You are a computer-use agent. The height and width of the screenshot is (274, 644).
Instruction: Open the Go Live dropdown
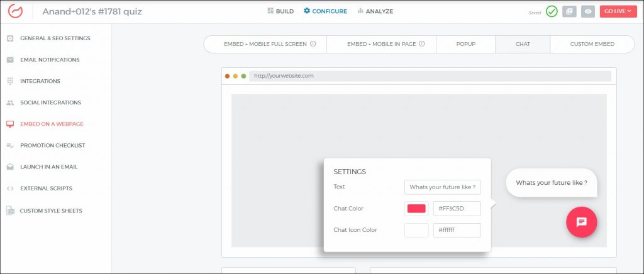618,11
